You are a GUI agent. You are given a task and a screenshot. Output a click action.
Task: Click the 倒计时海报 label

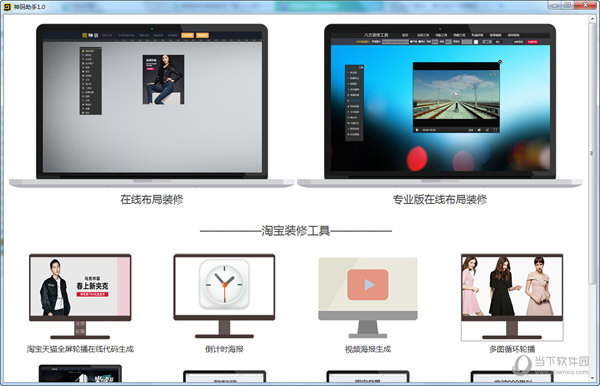pyautogui.click(x=224, y=349)
